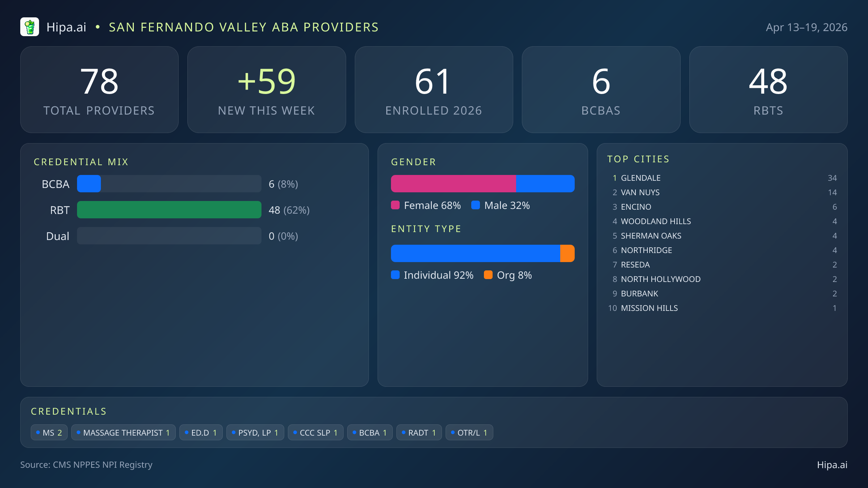868x488 pixels.
Task: Expand the CREDENTIAL MIX section
Action: 81,162
